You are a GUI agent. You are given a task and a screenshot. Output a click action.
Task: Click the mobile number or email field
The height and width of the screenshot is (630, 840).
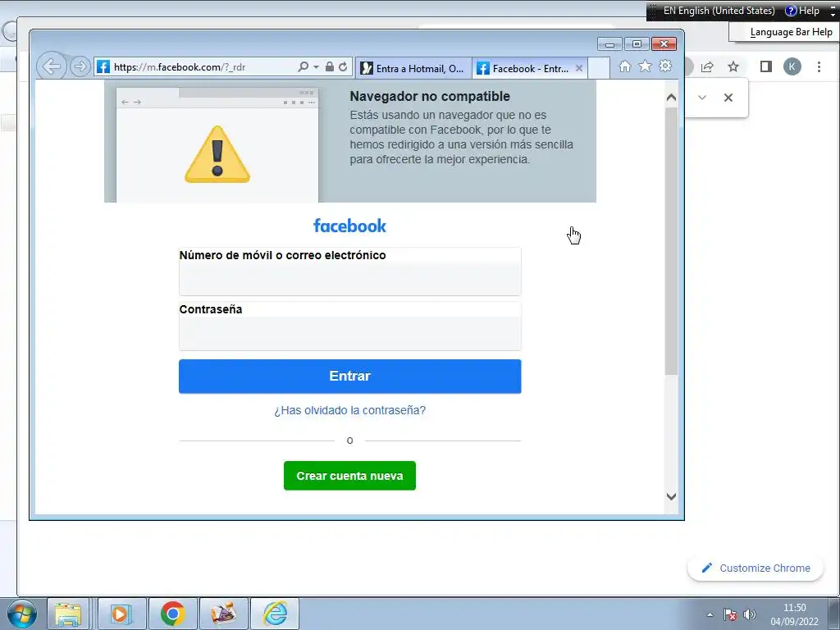click(x=349, y=279)
